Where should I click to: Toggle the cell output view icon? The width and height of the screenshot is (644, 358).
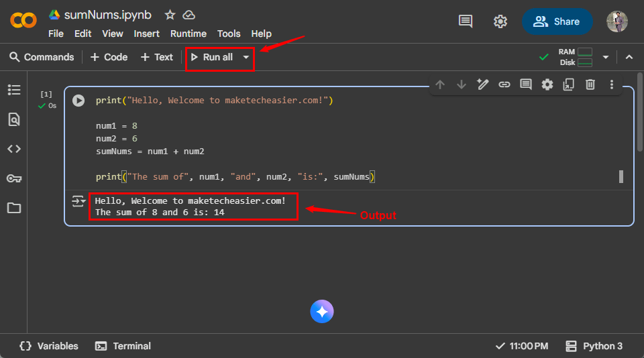tap(78, 200)
